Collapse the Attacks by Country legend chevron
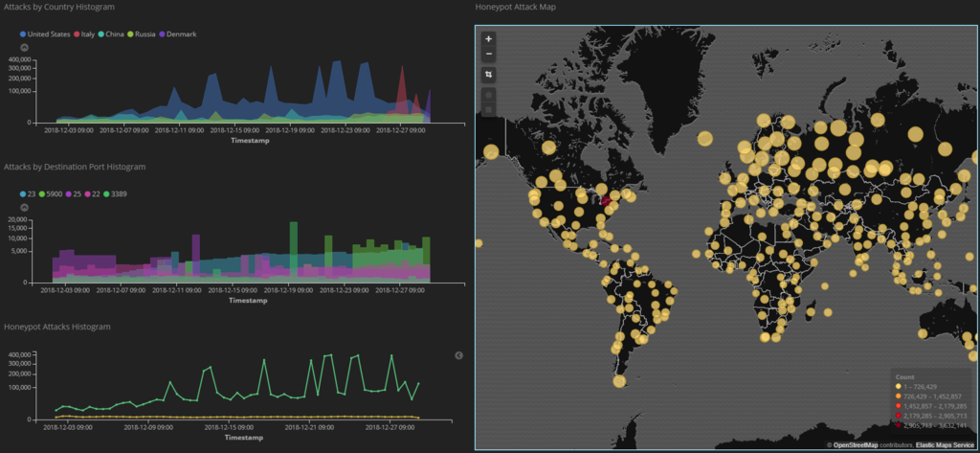The image size is (980, 453). click(x=24, y=47)
